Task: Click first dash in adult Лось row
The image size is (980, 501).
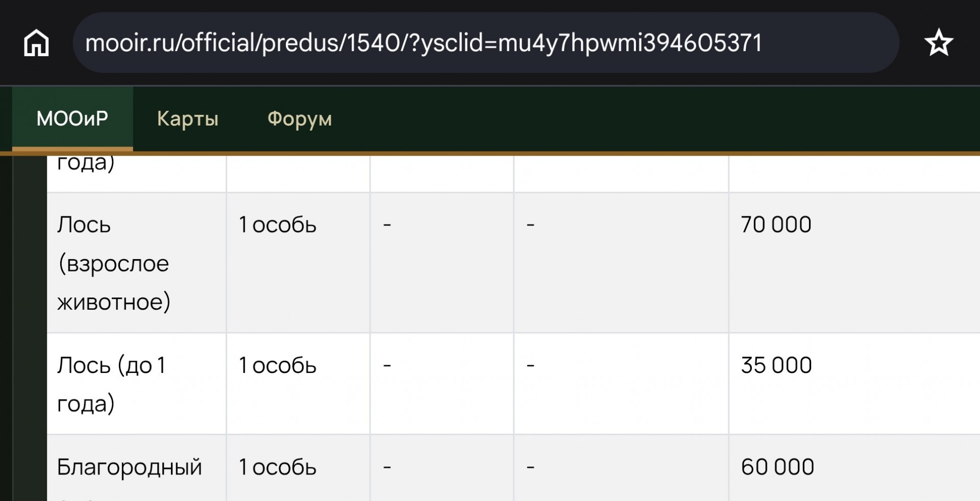Action: [x=387, y=224]
